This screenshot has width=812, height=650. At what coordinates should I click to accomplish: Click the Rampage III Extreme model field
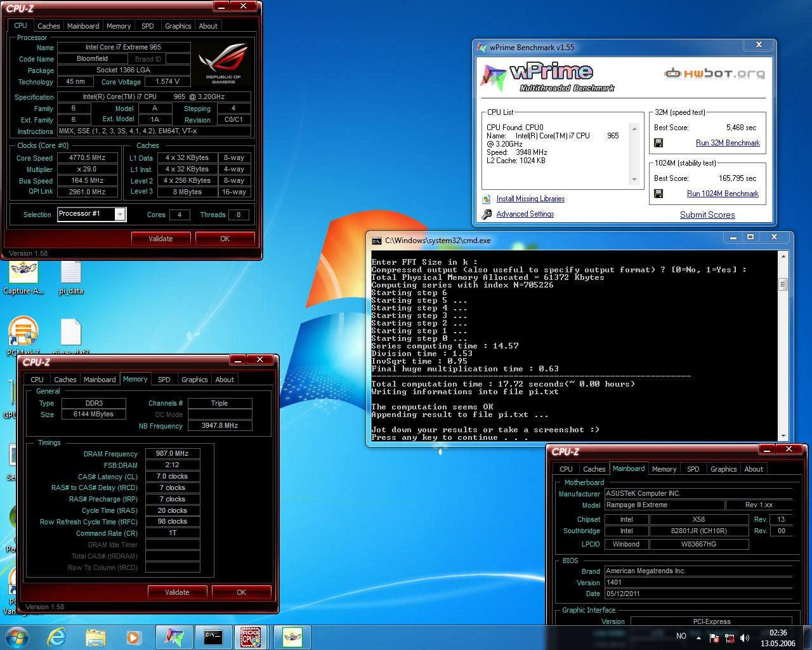coord(664,505)
